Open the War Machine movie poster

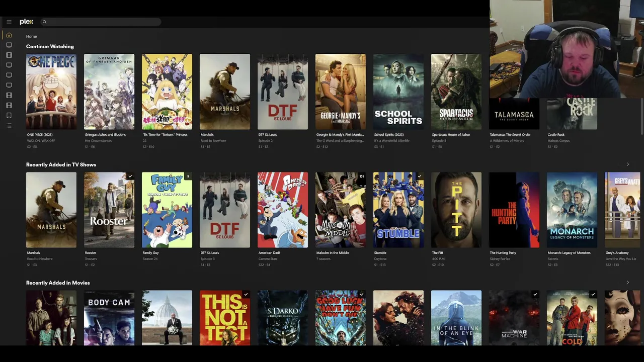click(x=514, y=318)
